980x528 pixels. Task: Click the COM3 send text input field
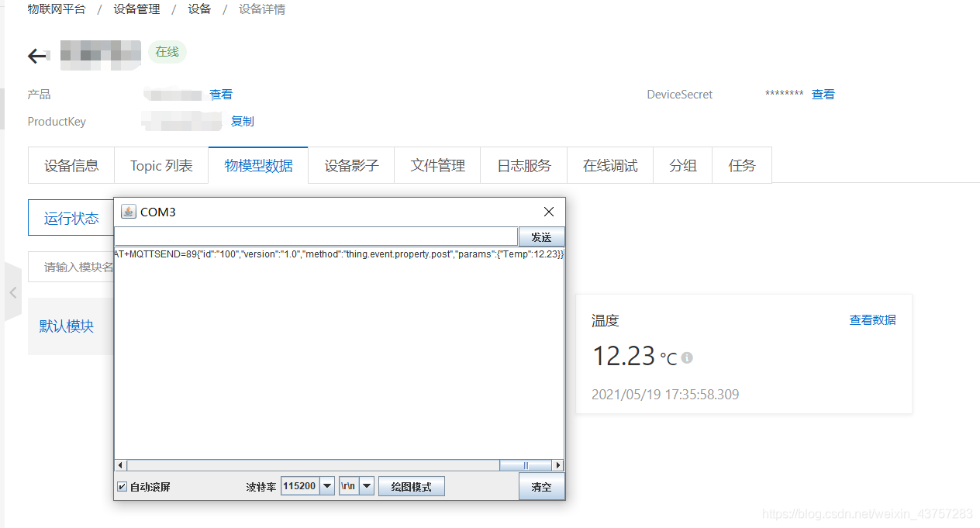(316, 236)
